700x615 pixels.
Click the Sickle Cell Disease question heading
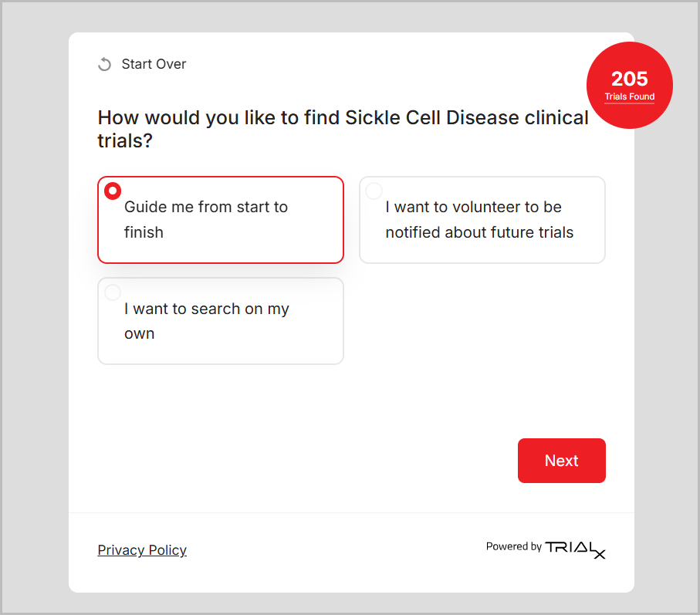coord(343,129)
